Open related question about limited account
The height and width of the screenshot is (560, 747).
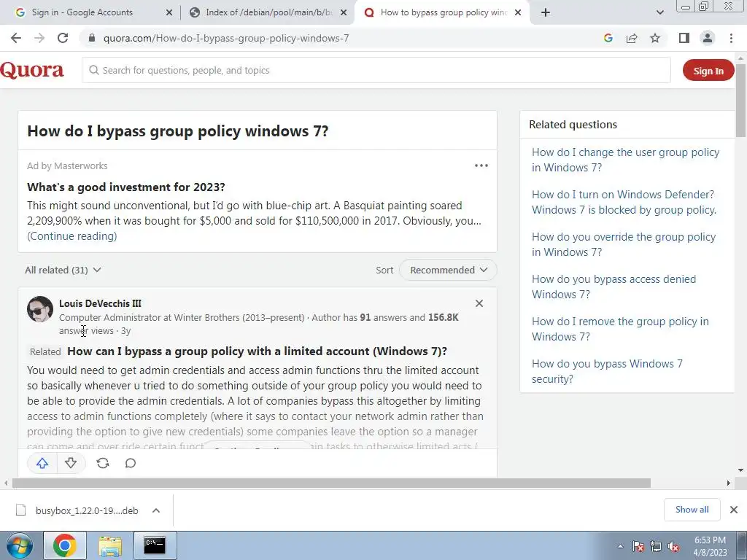pos(257,351)
